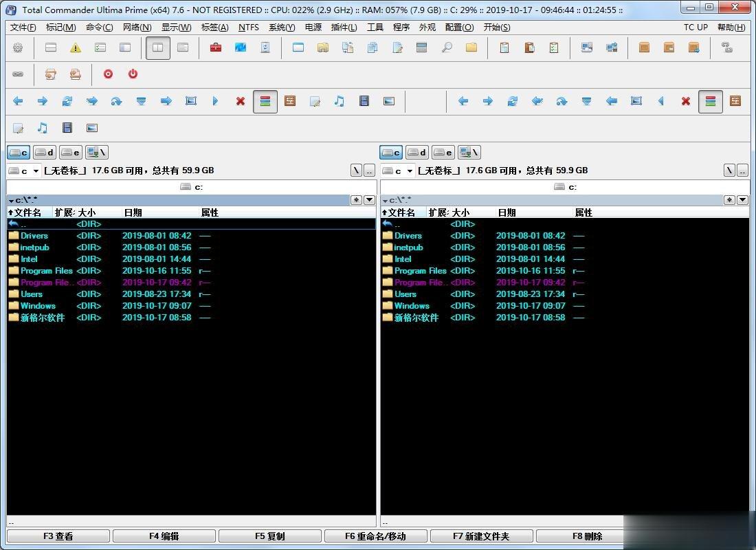
Task: Open the 命令(C) menu
Action: [100, 27]
